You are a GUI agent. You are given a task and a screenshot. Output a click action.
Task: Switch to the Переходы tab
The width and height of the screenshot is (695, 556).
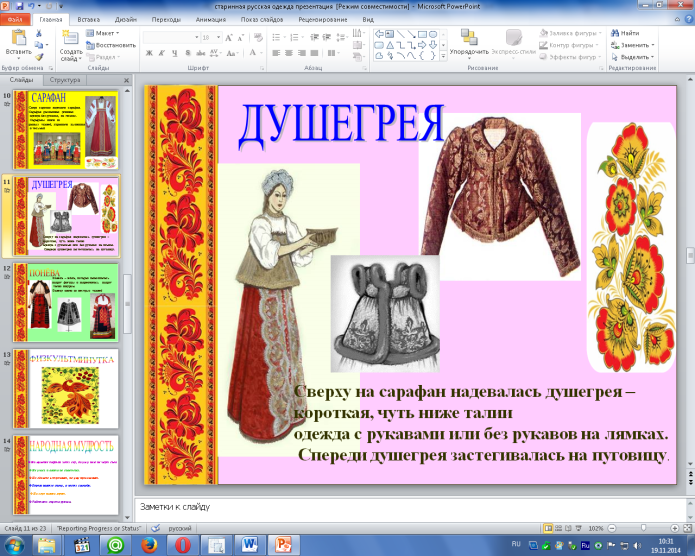coord(166,20)
